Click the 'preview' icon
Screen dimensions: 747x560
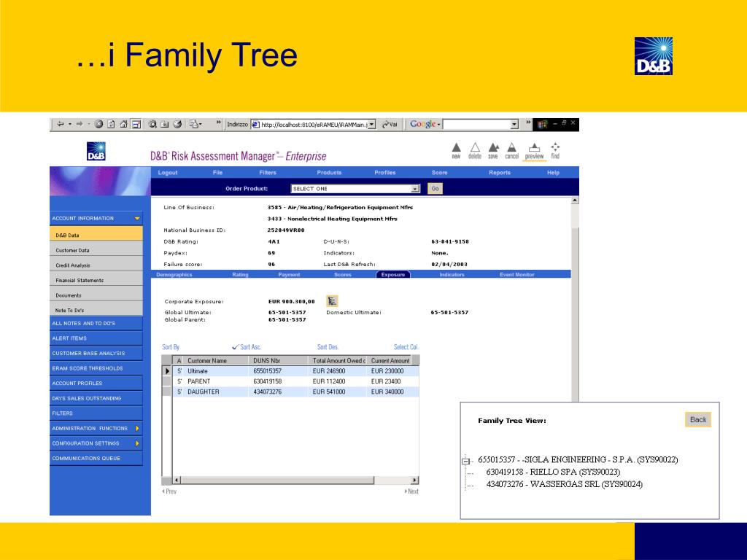534,151
